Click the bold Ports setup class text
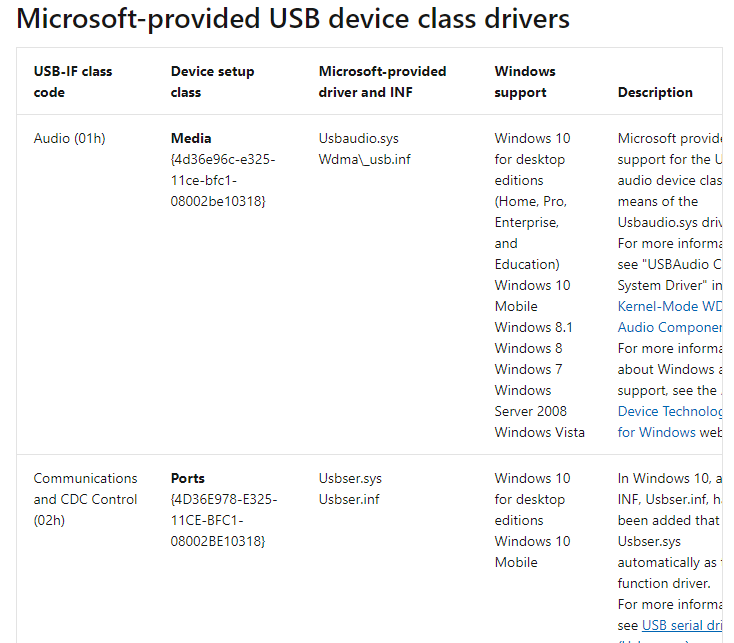 (x=188, y=478)
